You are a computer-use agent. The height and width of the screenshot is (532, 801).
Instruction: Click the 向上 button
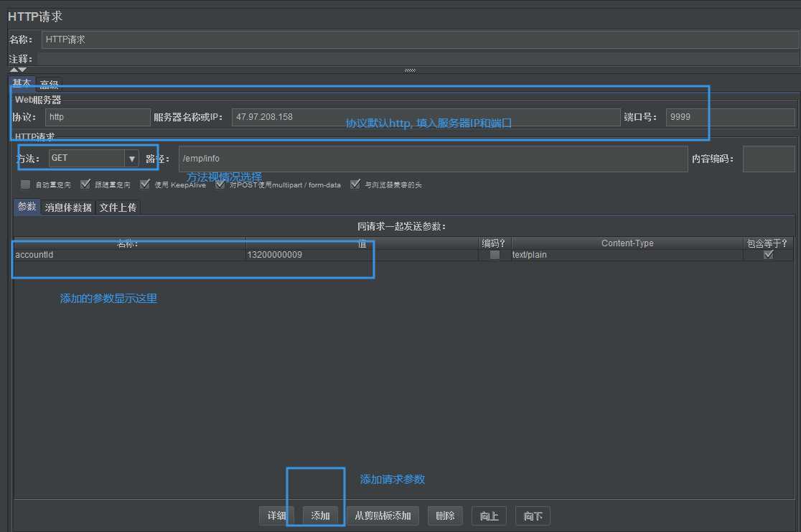(x=489, y=515)
